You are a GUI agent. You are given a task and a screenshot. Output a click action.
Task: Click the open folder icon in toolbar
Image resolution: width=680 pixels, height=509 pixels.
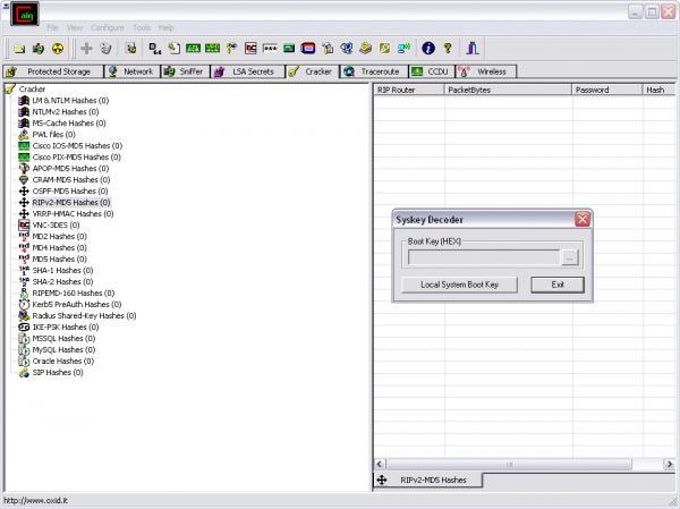[19, 49]
